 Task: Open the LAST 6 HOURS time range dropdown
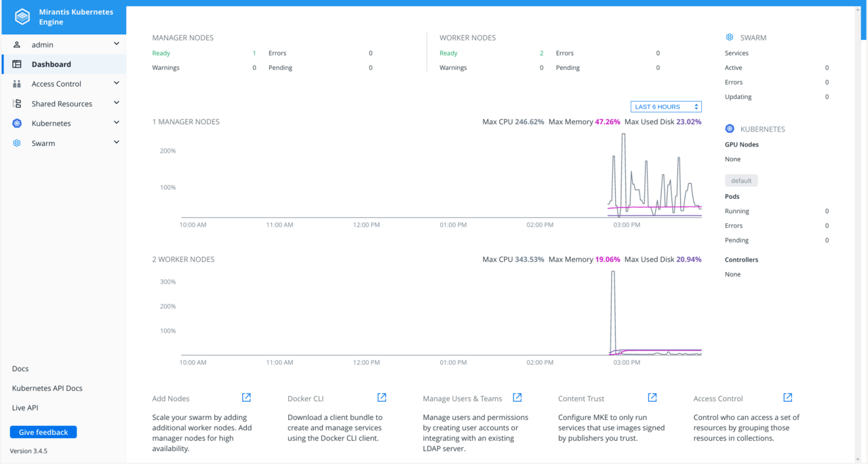666,107
